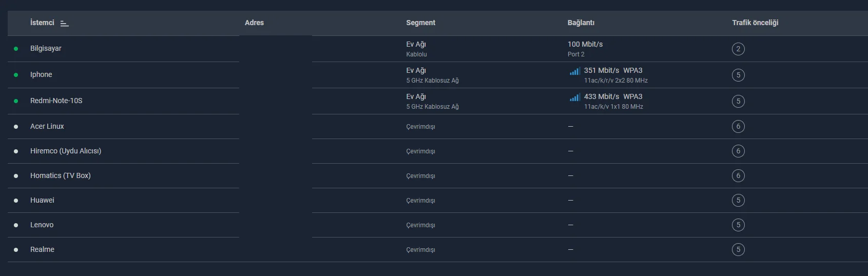Click priority badge in Lenovo row
This screenshot has width=868, height=276.
(738, 225)
